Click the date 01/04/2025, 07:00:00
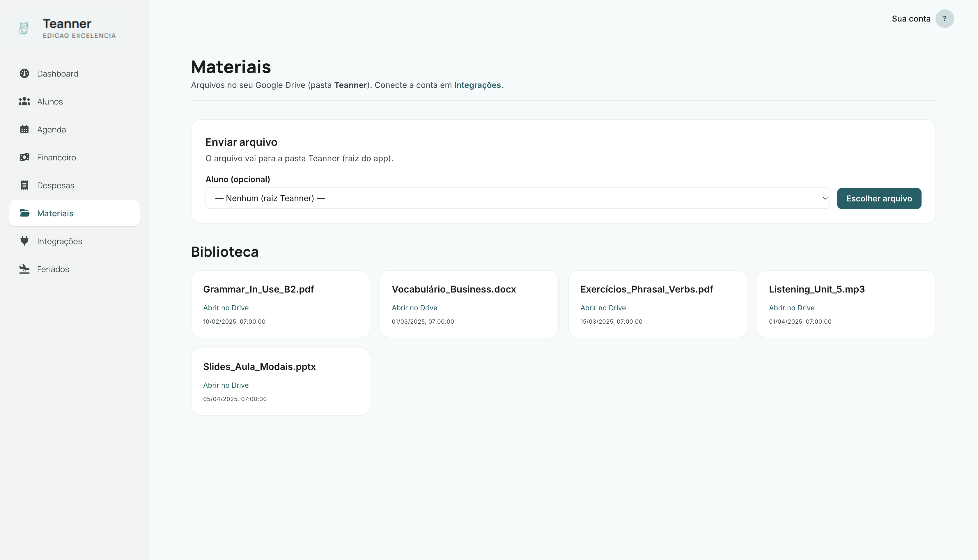 (800, 322)
